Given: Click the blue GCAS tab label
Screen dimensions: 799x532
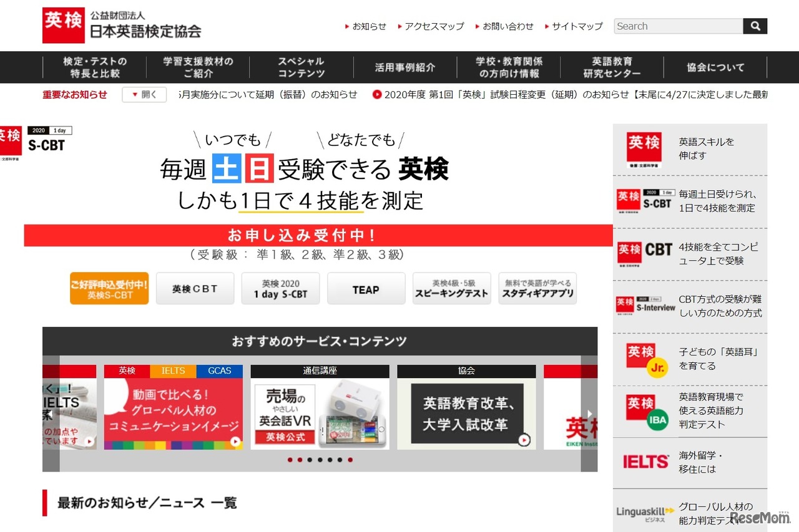Looking at the screenshot, I should [220, 371].
